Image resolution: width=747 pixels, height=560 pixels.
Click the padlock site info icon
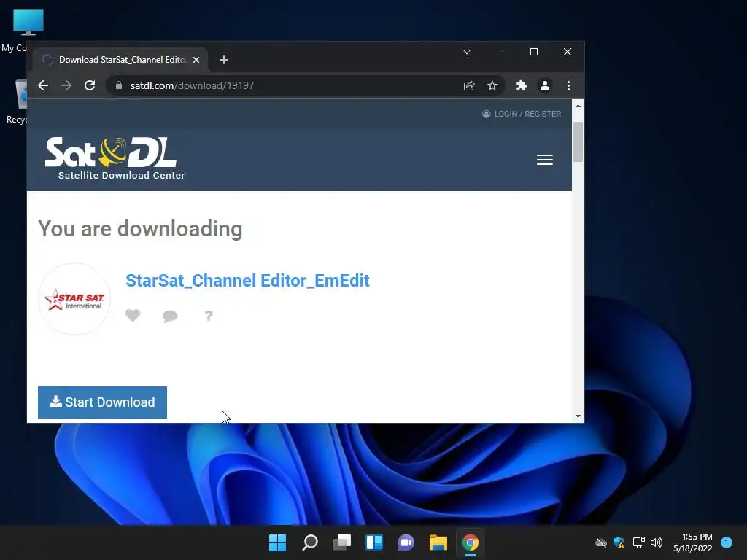pos(119,85)
